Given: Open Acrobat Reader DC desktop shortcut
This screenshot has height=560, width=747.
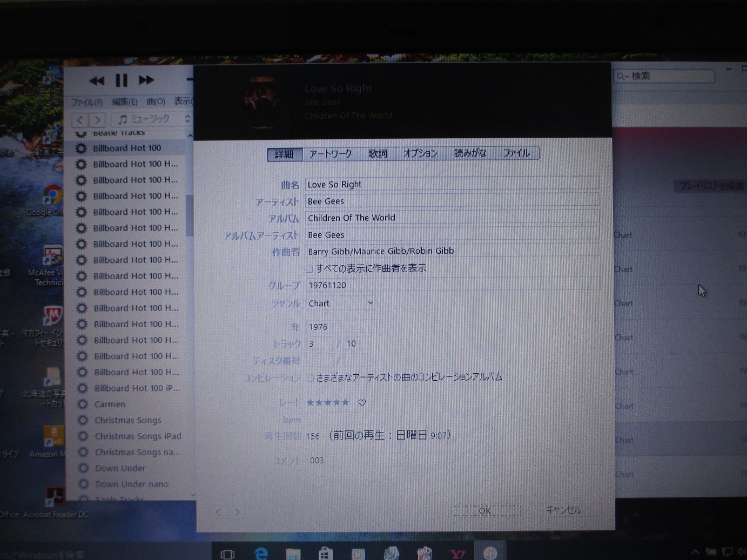Looking at the screenshot, I should tap(54, 502).
